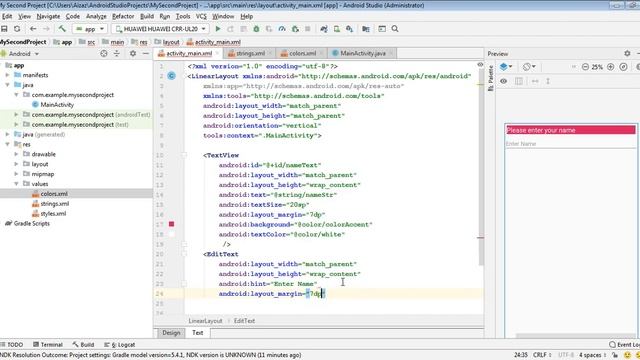This screenshot has height=360, width=640.
Task: Collapse the java folder
Action: pos(7,85)
